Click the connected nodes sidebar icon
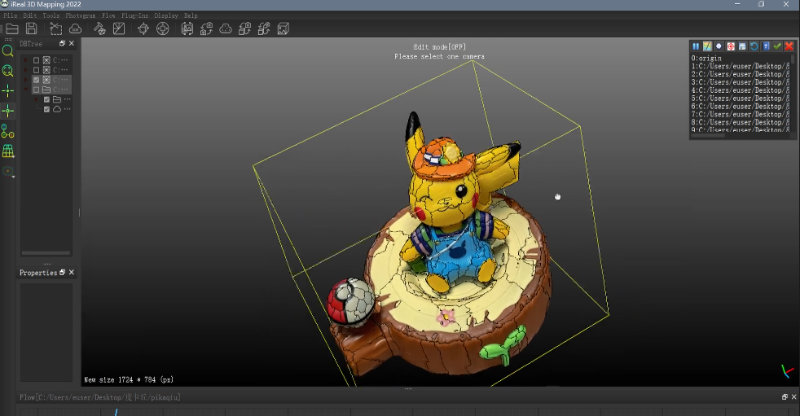Image resolution: width=800 pixels, height=416 pixels. [x=8, y=131]
